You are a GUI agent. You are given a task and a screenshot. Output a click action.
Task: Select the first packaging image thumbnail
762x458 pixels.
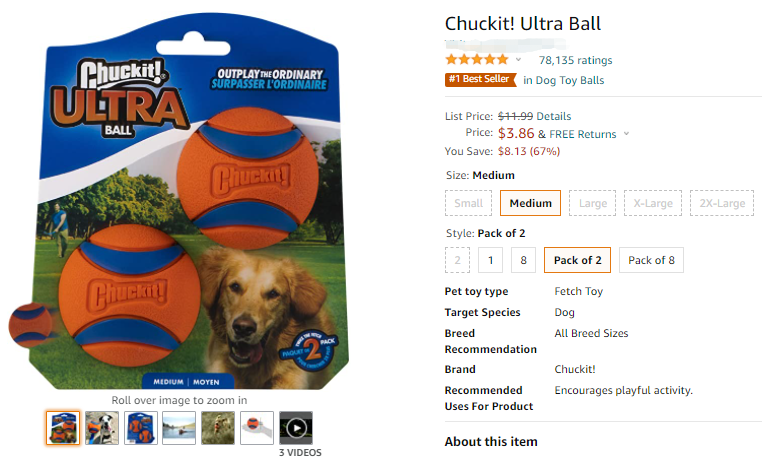(x=63, y=428)
